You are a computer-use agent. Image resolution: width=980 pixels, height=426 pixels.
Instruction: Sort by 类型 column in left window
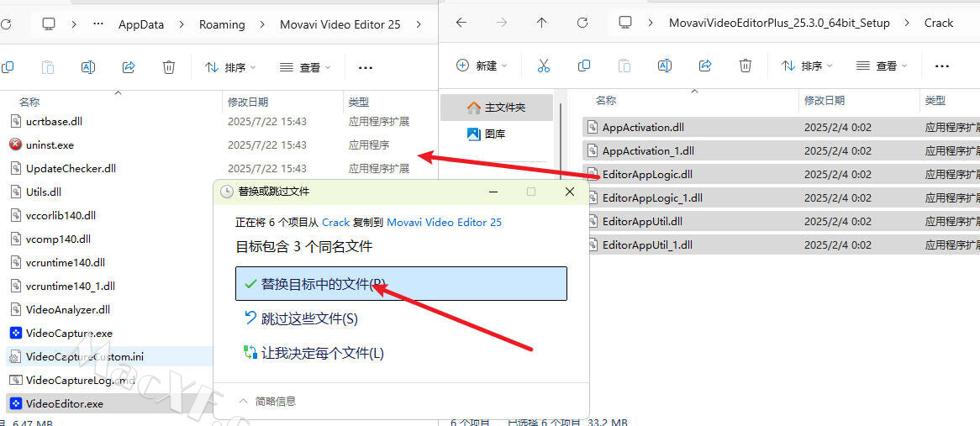(x=359, y=102)
